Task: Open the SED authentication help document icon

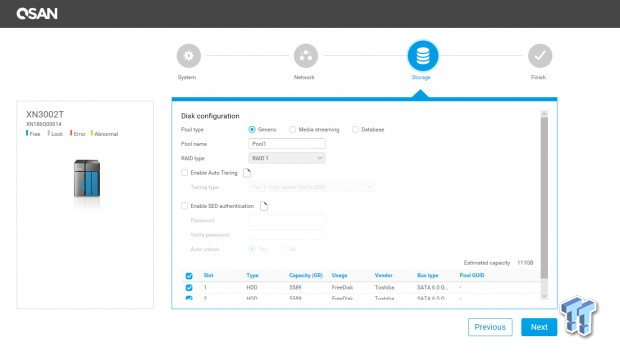Action: [x=264, y=206]
